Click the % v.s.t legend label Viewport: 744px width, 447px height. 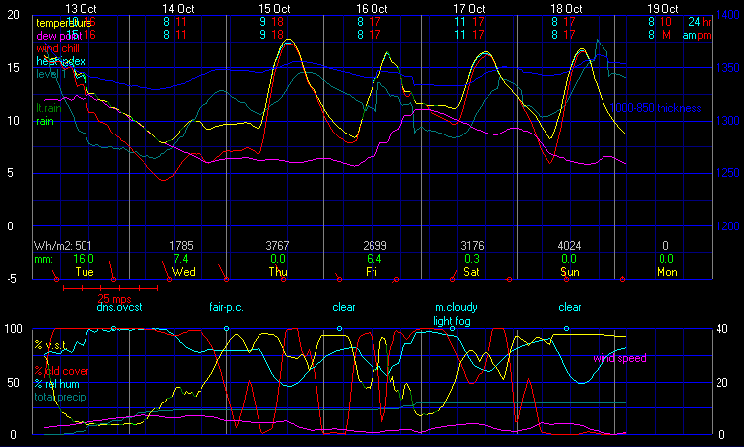click(50, 345)
